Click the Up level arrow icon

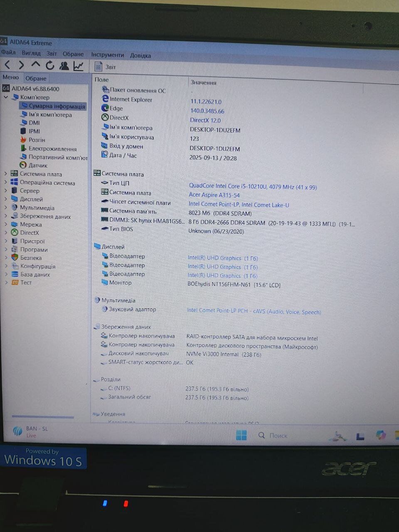pyautogui.click(x=36, y=65)
